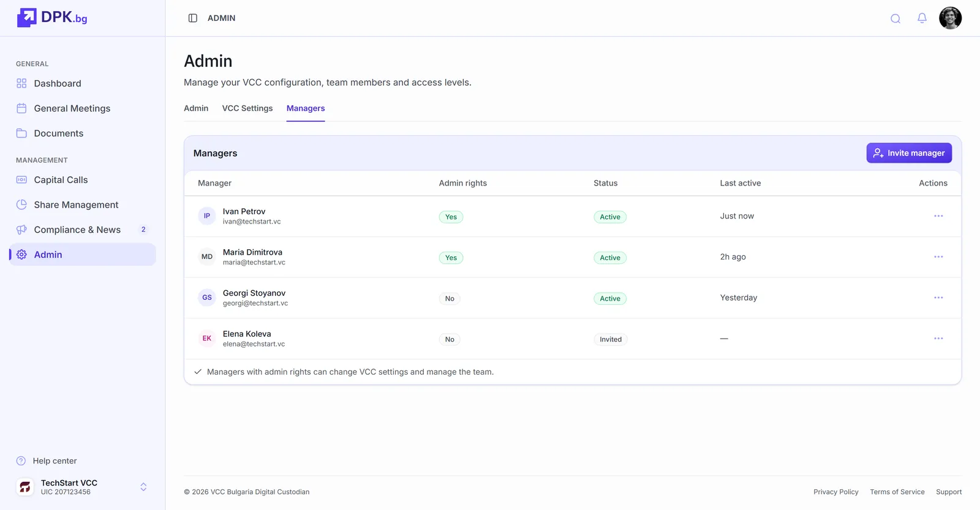The width and height of the screenshot is (980, 510).
Task: Click IP avatar for Ivan Petrov
Action: [207, 216]
